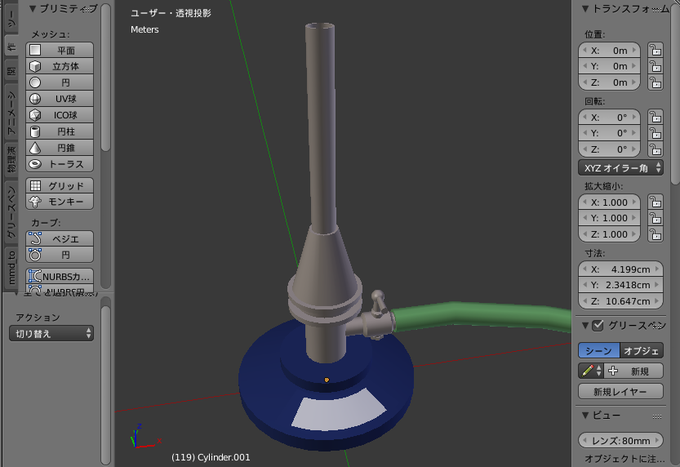Select the オブジェクト grease pencil source

(x=642, y=350)
